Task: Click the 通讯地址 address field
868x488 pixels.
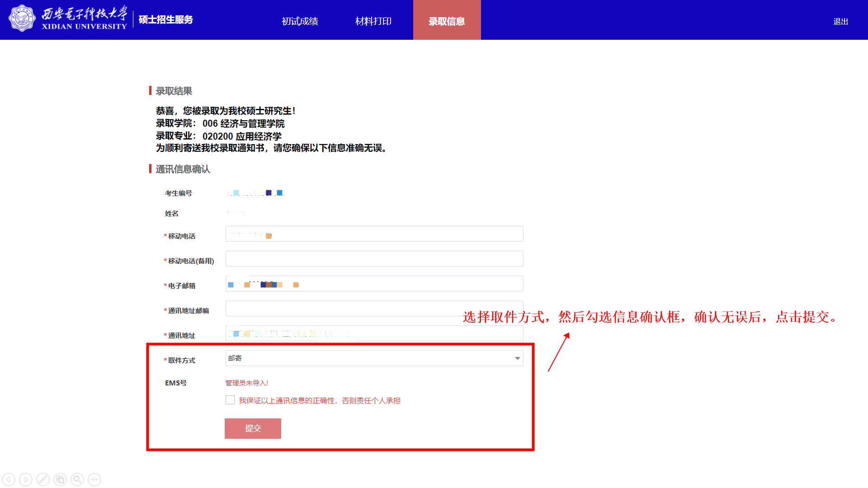Action: (x=429, y=333)
